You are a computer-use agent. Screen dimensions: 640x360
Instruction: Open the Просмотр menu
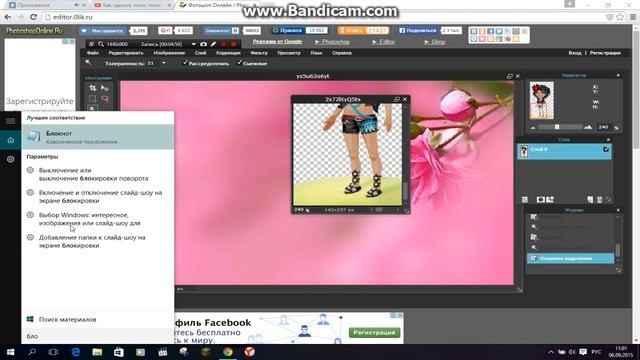289,53
